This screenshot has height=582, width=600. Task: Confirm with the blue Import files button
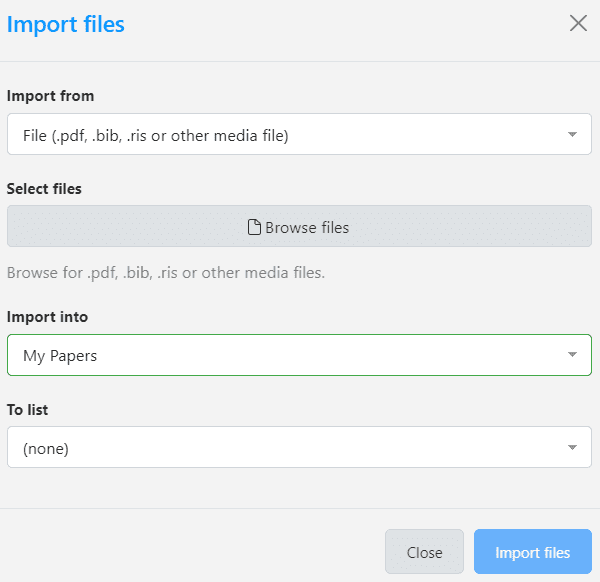[533, 552]
